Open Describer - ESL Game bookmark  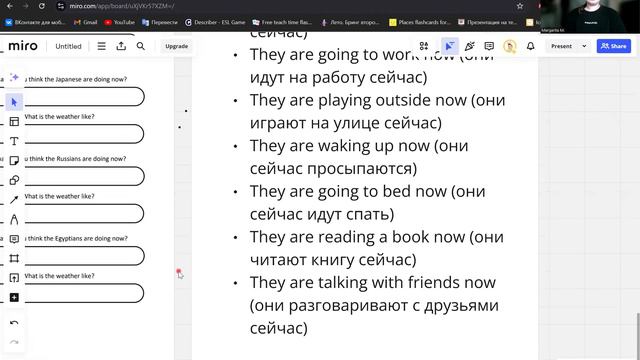[x=215, y=22]
